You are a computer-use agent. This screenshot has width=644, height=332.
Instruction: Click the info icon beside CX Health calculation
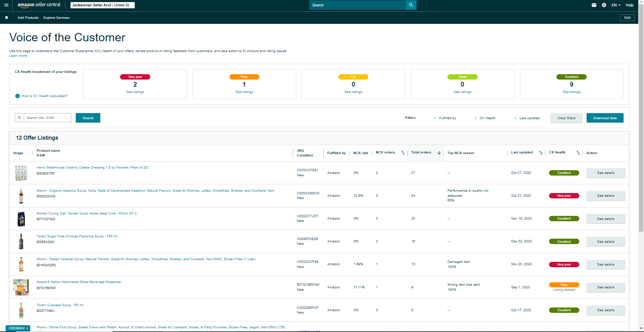click(17, 96)
